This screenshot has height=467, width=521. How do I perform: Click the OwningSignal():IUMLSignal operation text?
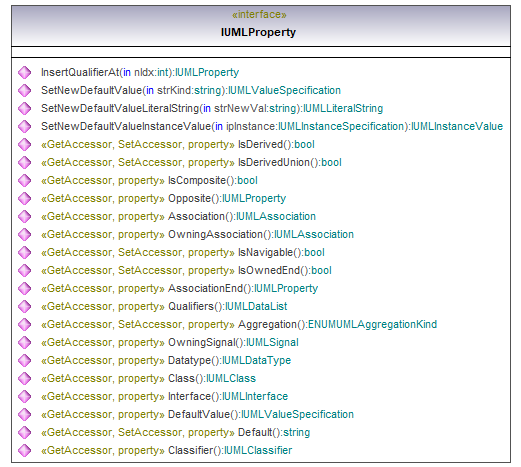[x=233, y=342]
